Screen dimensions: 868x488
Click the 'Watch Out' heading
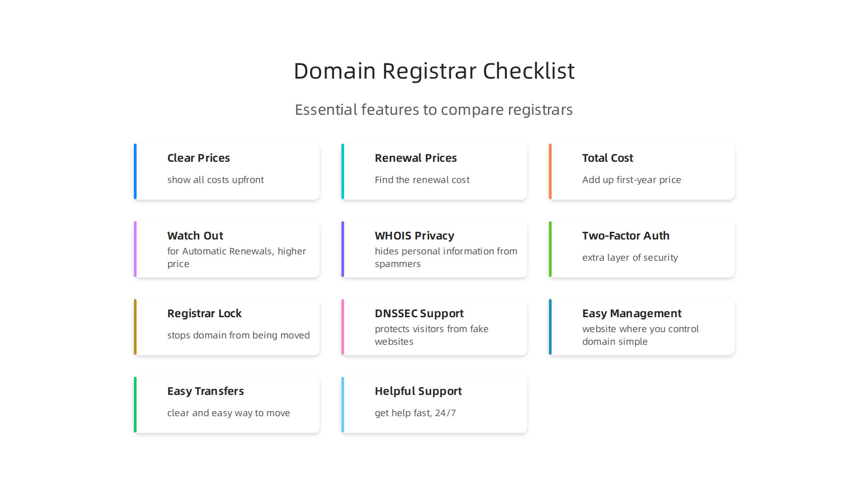pos(195,235)
